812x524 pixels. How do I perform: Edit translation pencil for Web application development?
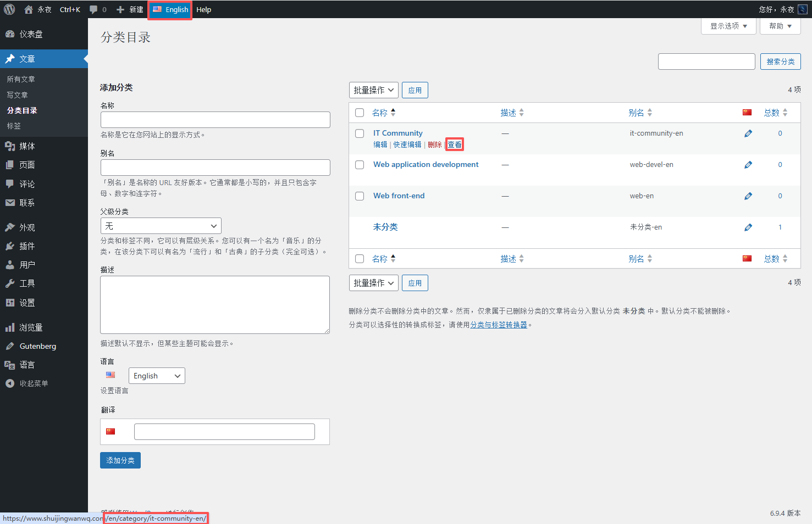pos(748,165)
